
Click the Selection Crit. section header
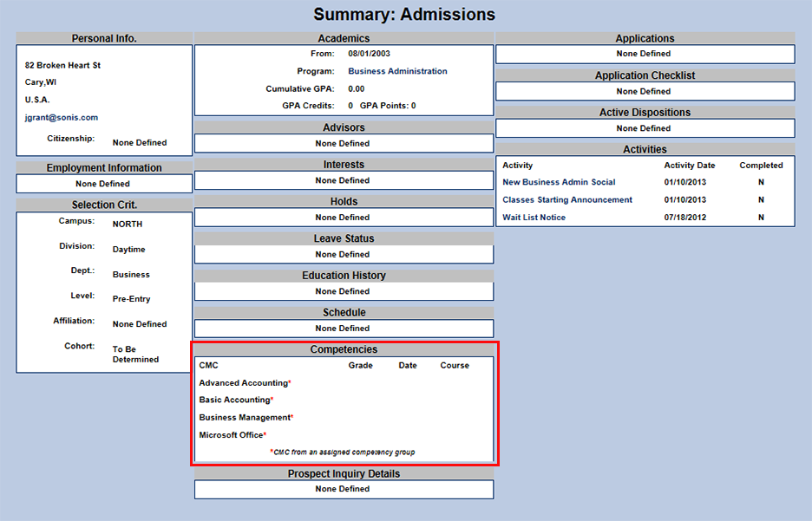click(104, 205)
